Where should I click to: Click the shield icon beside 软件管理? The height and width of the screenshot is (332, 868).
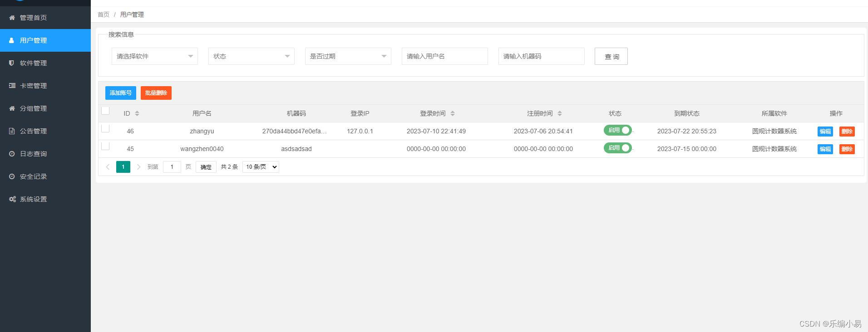click(x=12, y=63)
